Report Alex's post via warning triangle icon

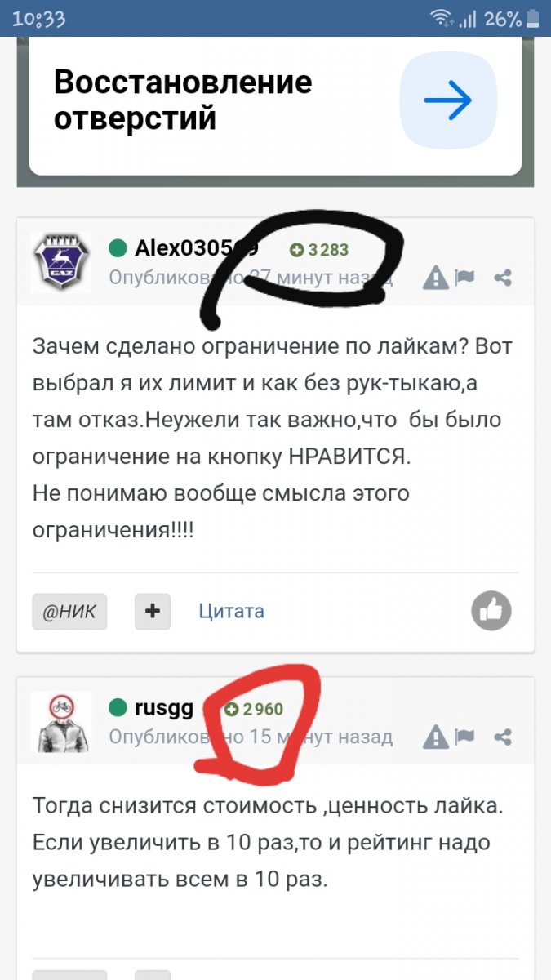click(436, 278)
